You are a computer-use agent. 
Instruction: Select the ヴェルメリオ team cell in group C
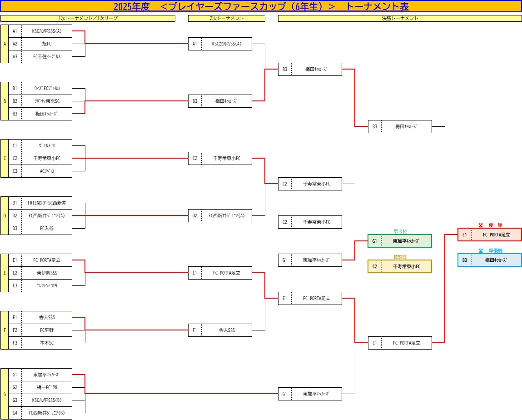click(x=46, y=145)
